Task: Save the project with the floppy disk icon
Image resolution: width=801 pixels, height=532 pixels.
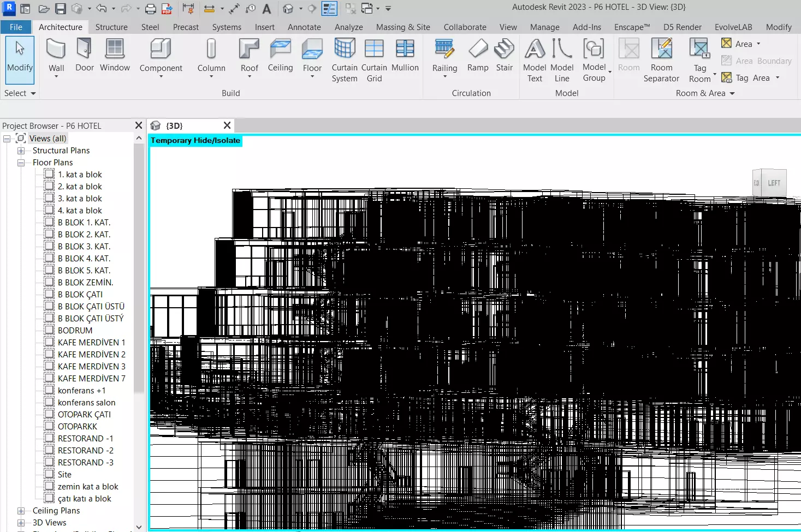Action: click(x=61, y=9)
